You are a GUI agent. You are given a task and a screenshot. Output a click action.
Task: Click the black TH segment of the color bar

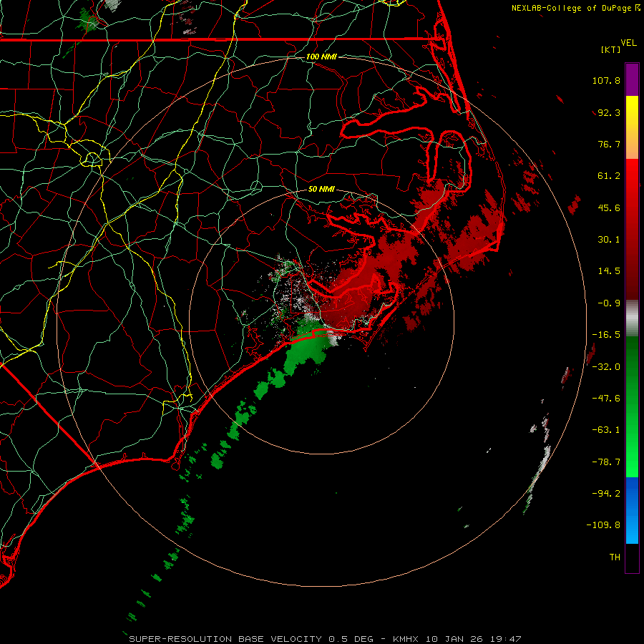pyautogui.click(x=632, y=558)
